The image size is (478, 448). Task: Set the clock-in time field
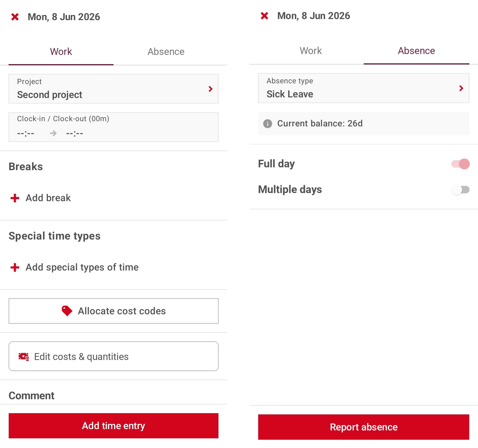[26, 133]
